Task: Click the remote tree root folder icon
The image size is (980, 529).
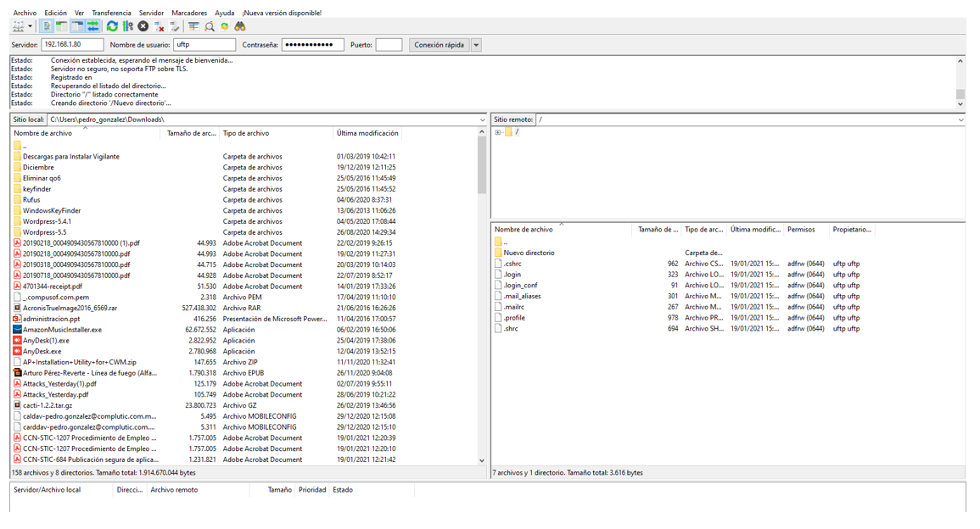Action: tap(509, 131)
